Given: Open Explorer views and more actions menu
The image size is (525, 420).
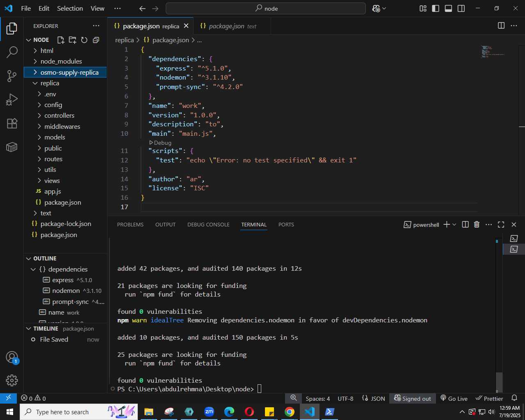Looking at the screenshot, I should click(96, 26).
